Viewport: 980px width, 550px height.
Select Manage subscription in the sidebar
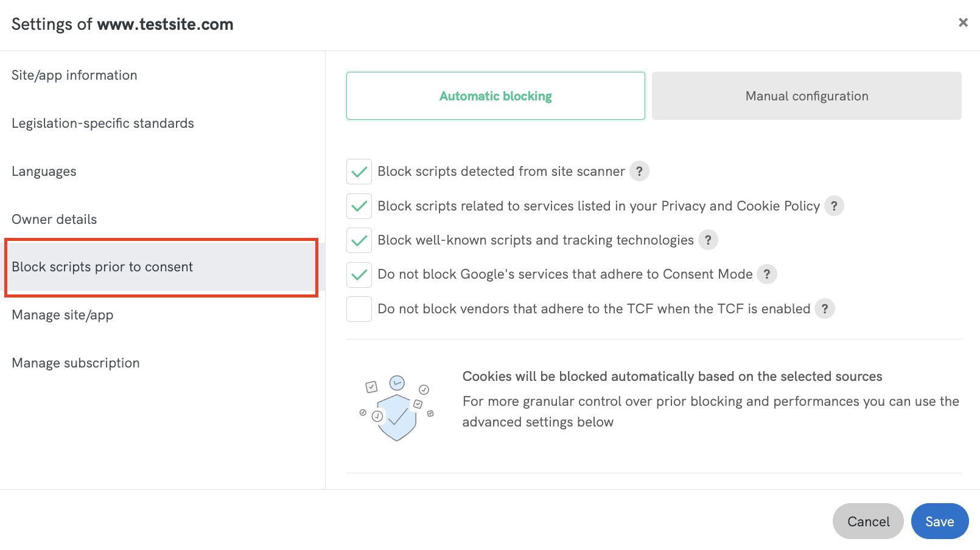coord(75,363)
